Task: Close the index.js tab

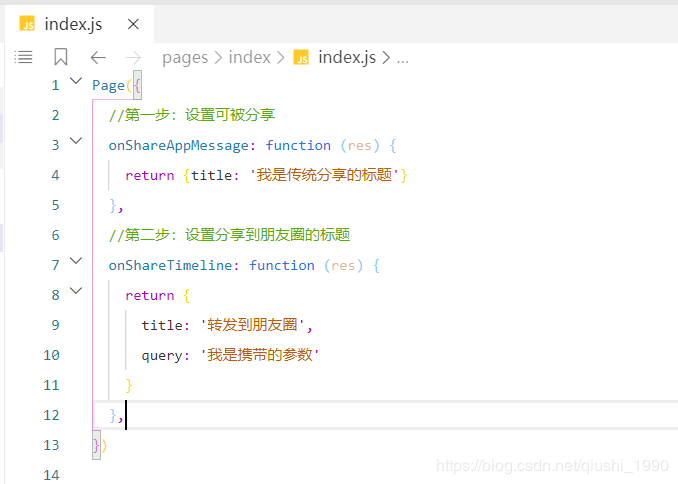Action: pyautogui.click(x=133, y=24)
